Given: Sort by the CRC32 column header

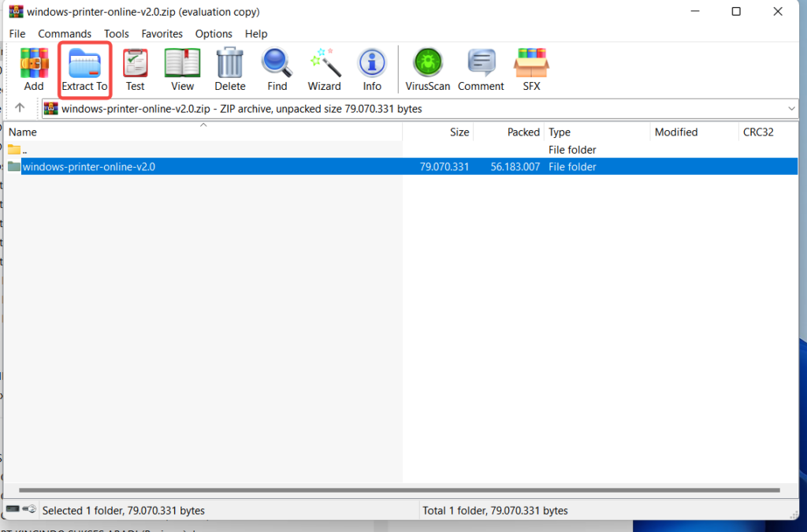Looking at the screenshot, I should click(768, 132).
